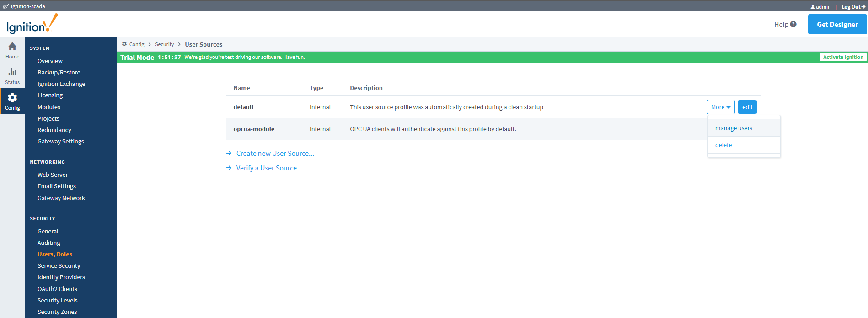
Task: Click the Description column header
Action: tap(366, 88)
